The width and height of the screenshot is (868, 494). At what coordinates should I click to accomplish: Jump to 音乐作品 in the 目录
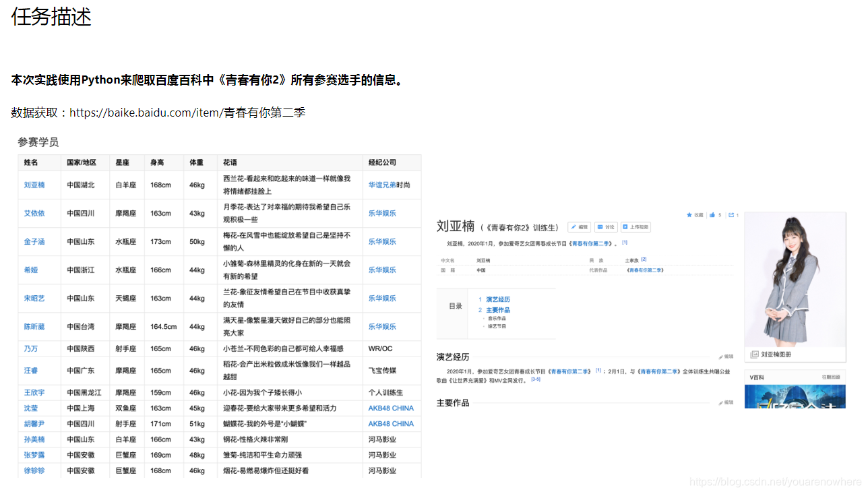497,318
